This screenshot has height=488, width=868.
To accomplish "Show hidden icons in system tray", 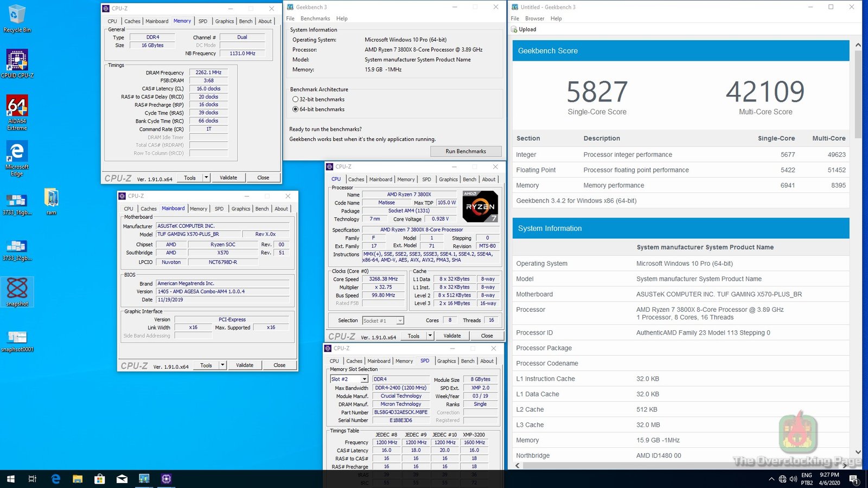I will click(771, 479).
